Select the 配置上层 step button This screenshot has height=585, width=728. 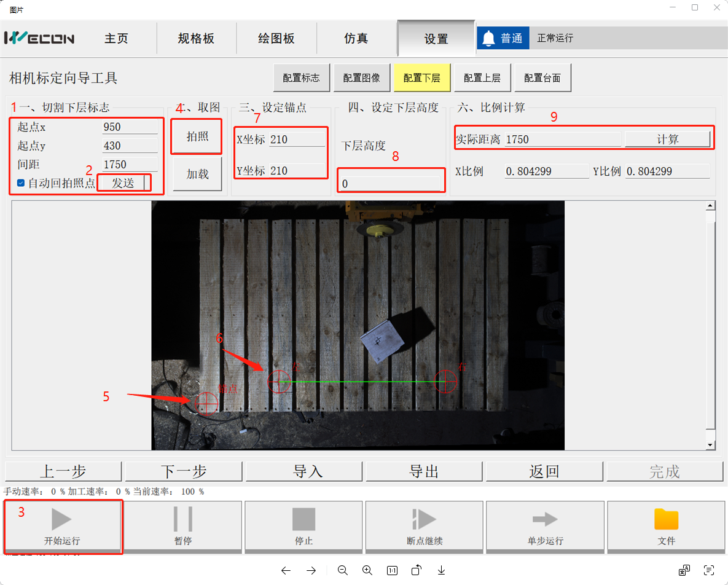tap(482, 78)
